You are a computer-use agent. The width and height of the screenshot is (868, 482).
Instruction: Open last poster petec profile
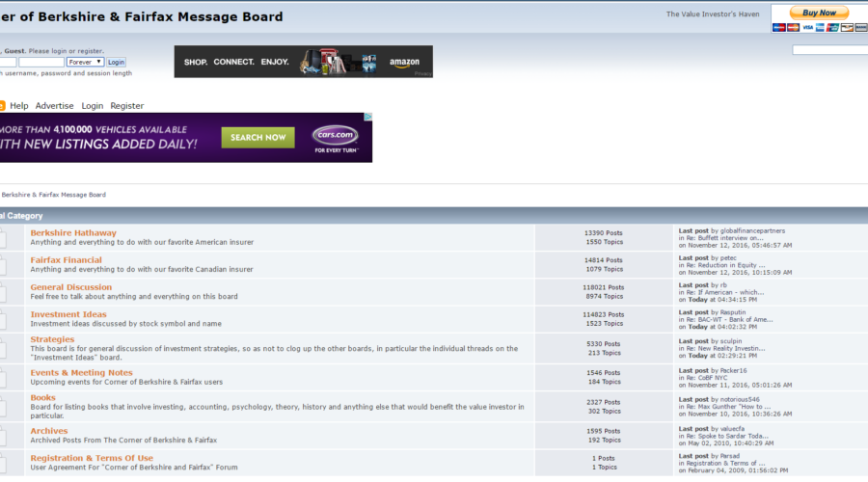pyautogui.click(x=728, y=258)
